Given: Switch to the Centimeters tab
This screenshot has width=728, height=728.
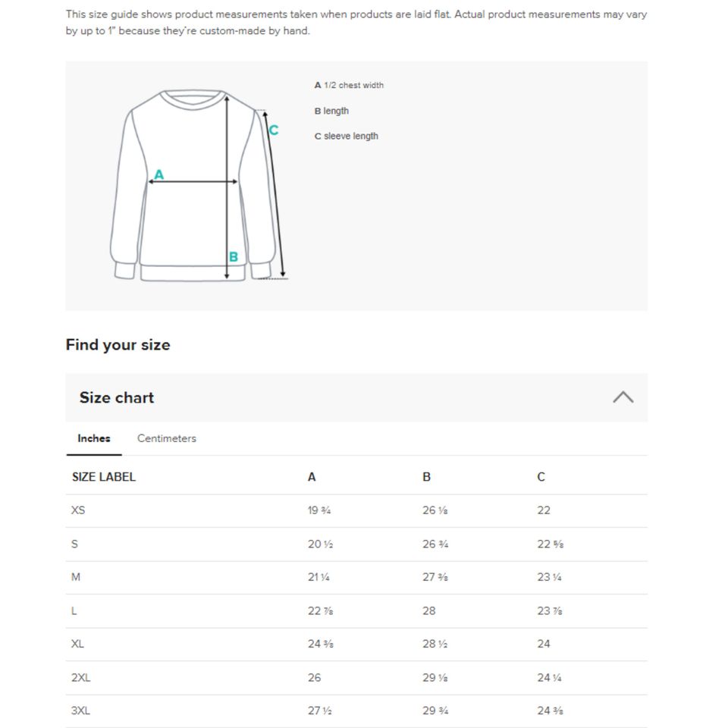Looking at the screenshot, I should click(166, 438).
